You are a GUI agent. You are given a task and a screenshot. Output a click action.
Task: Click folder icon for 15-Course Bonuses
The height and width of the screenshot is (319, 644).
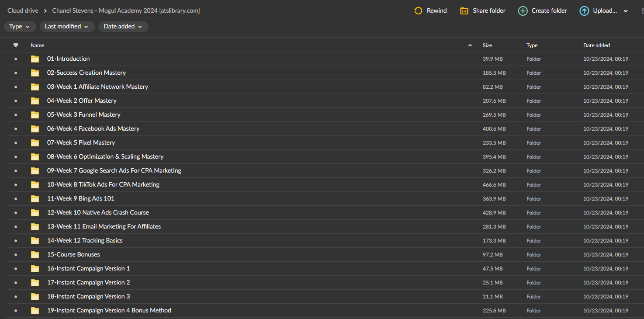[x=35, y=255]
